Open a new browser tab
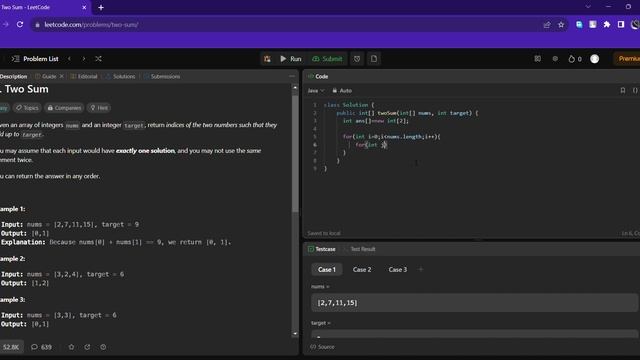Screen dimensions: 640x360 tap(101, 7)
